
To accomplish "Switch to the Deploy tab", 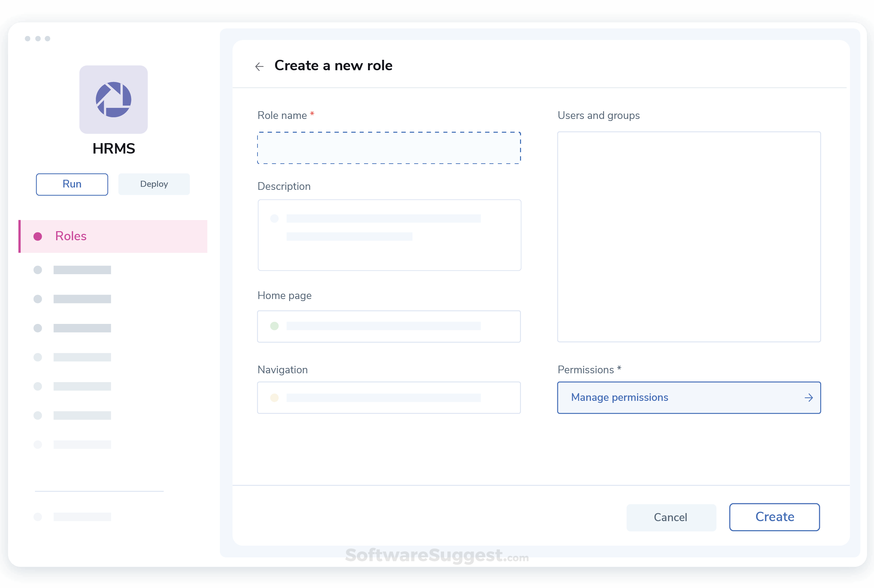I will 154,184.
